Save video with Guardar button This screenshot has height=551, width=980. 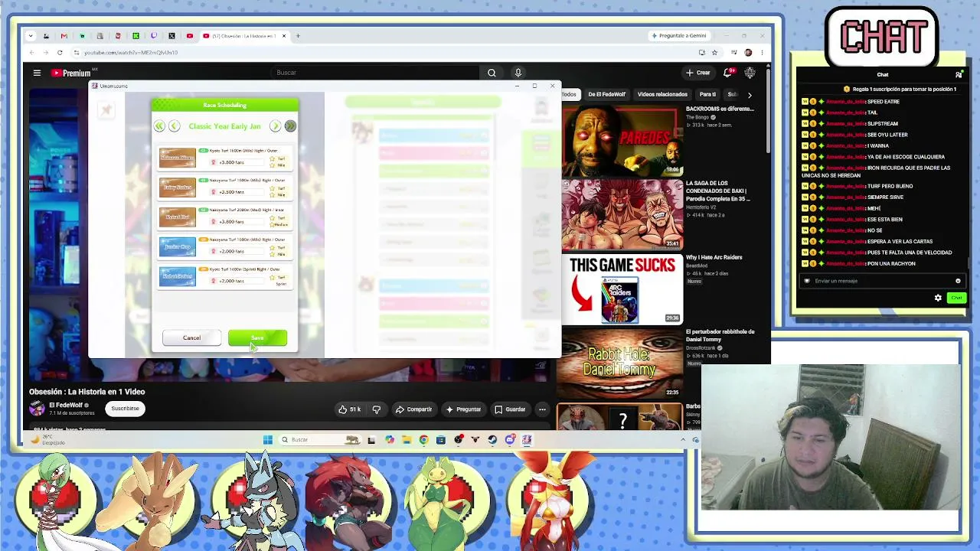click(x=510, y=409)
